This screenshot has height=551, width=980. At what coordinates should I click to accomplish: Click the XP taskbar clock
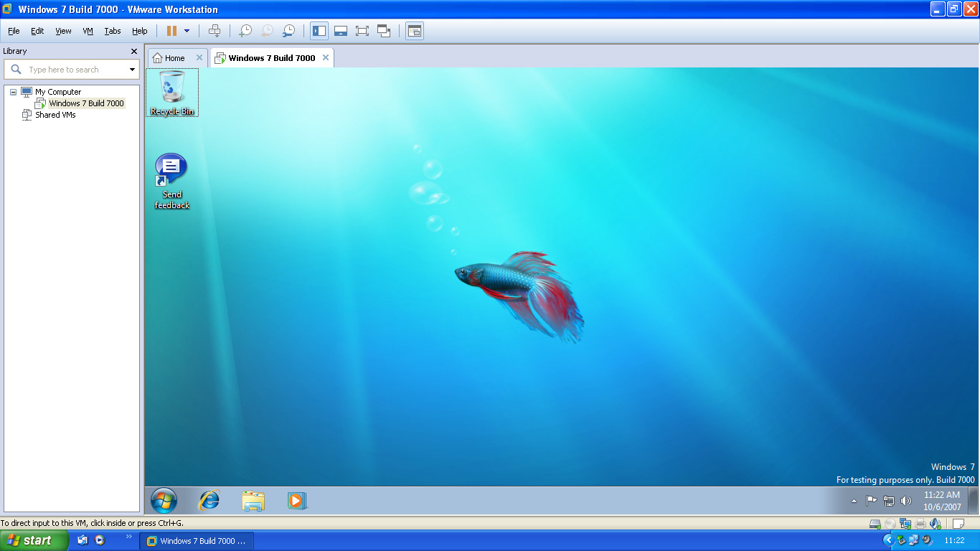pyautogui.click(x=954, y=541)
